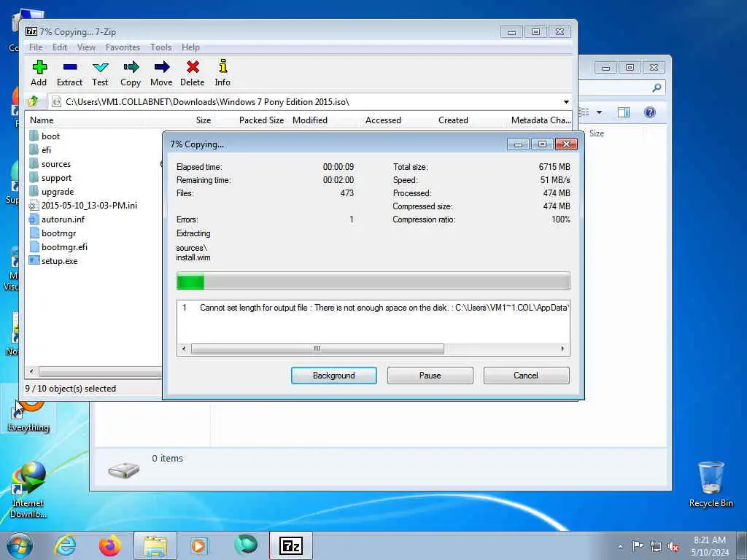Select the upgrade folder

[52, 192]
